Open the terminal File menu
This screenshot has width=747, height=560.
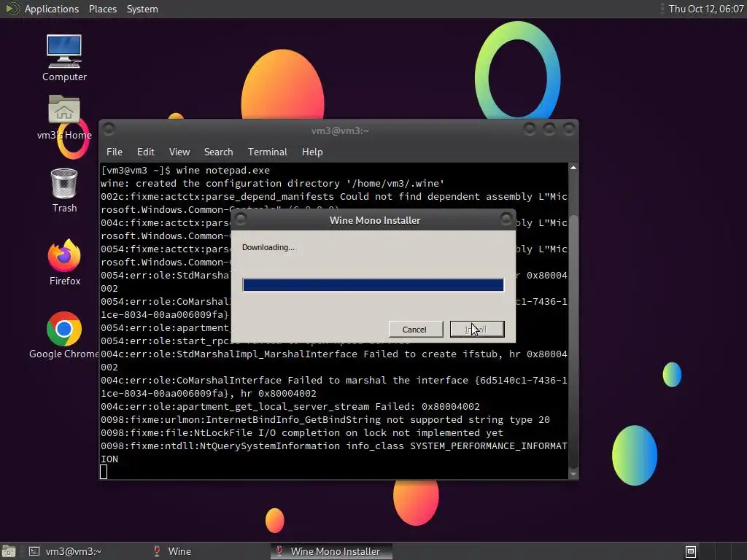click(115, 152)
